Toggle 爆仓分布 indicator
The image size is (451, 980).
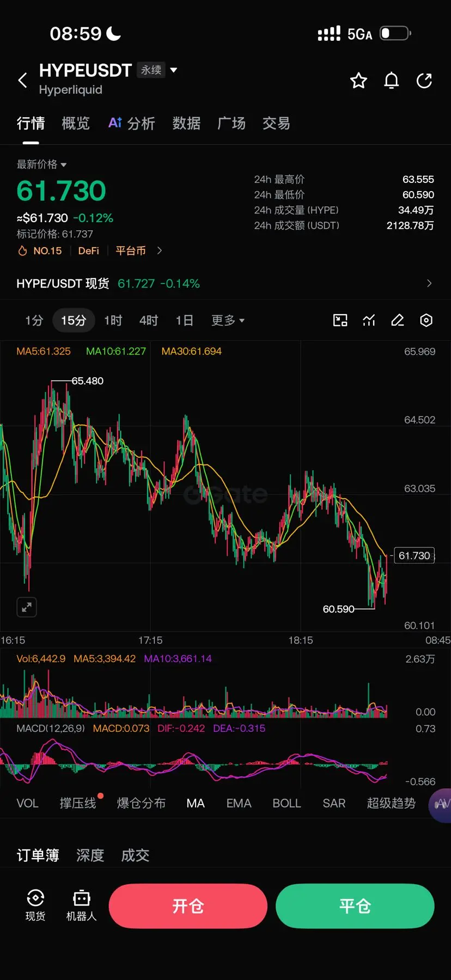[x=141, y=803]
